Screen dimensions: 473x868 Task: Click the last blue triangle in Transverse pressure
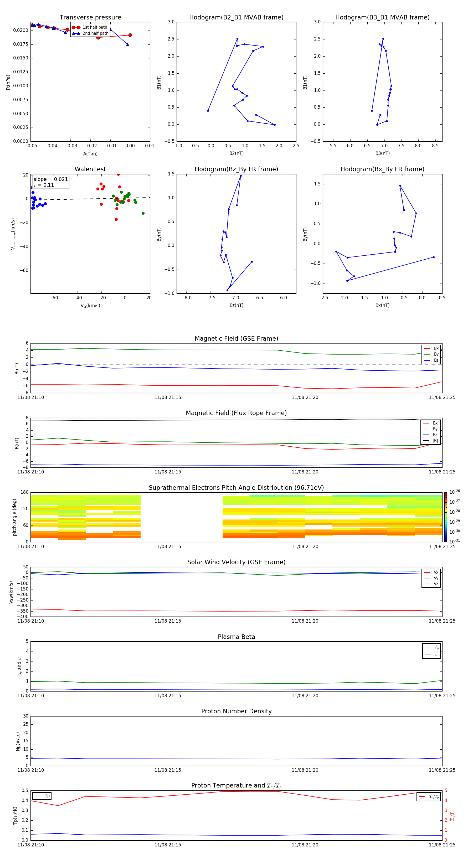127,44
